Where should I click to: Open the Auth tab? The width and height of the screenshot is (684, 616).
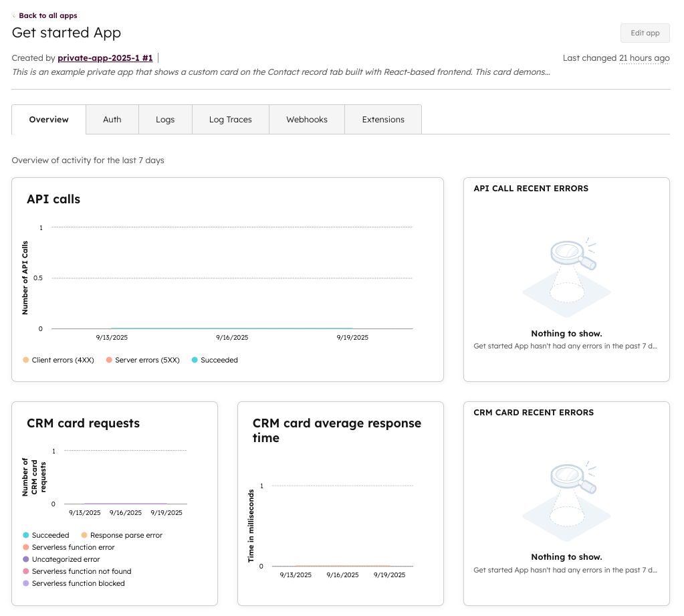pos(112,120)
